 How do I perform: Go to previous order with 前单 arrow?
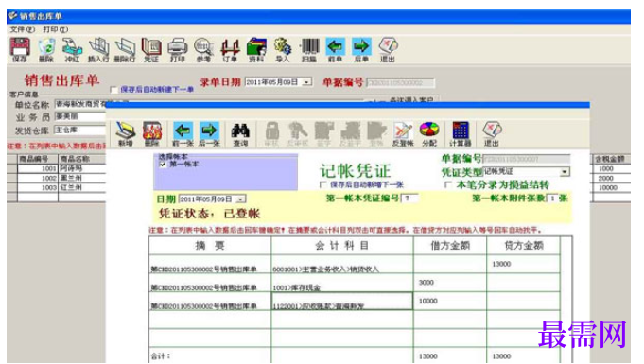click(335, 50)
